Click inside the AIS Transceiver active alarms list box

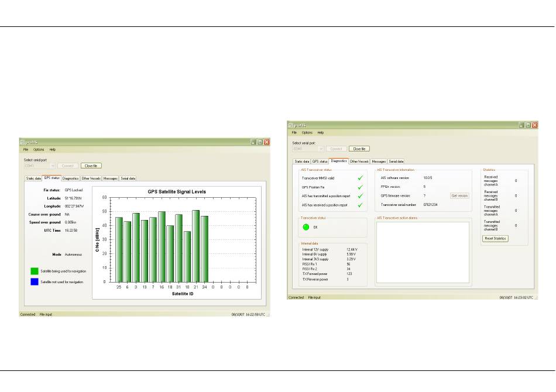pyautogui.click(x=422, y=252)
